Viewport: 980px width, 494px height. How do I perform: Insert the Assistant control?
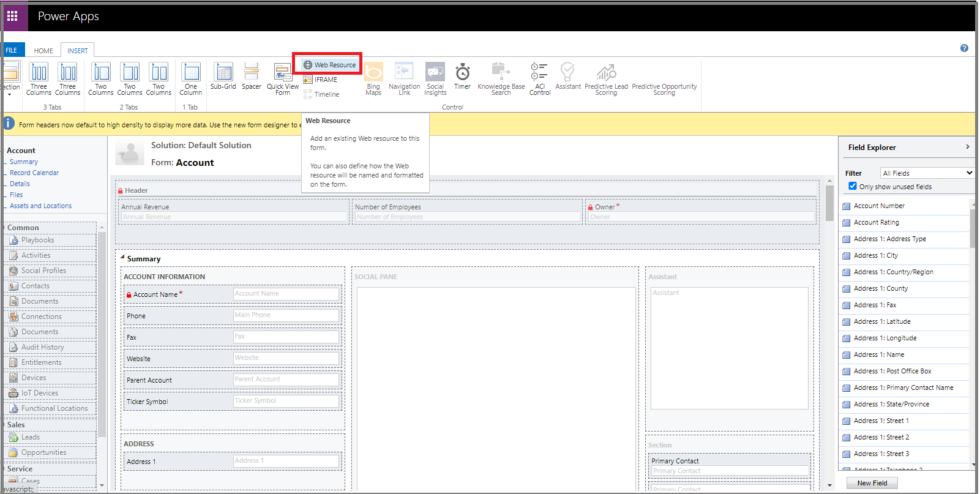pyautogui.click(x=568, y=77)
